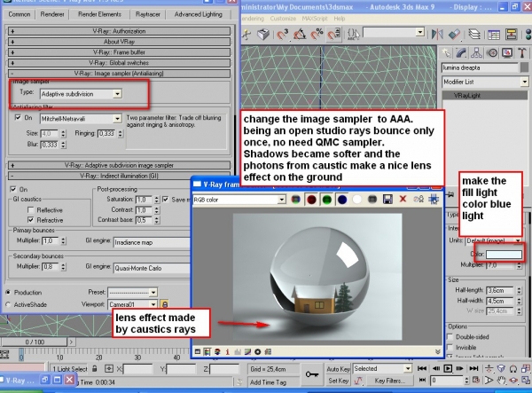The height and width of the screenshot is (393, 532).
Task: Open the Selected key filter dropdown
Action: (x=382, y=368)
